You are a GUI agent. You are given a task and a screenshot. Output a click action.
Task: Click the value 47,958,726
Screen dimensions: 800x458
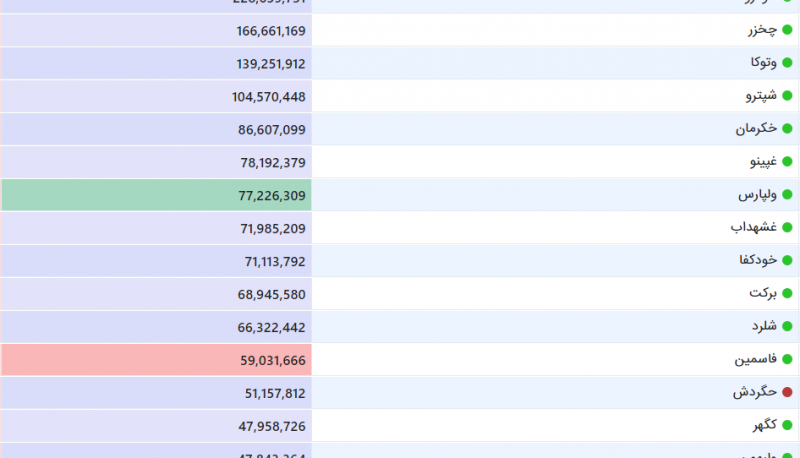click(272, 426)
